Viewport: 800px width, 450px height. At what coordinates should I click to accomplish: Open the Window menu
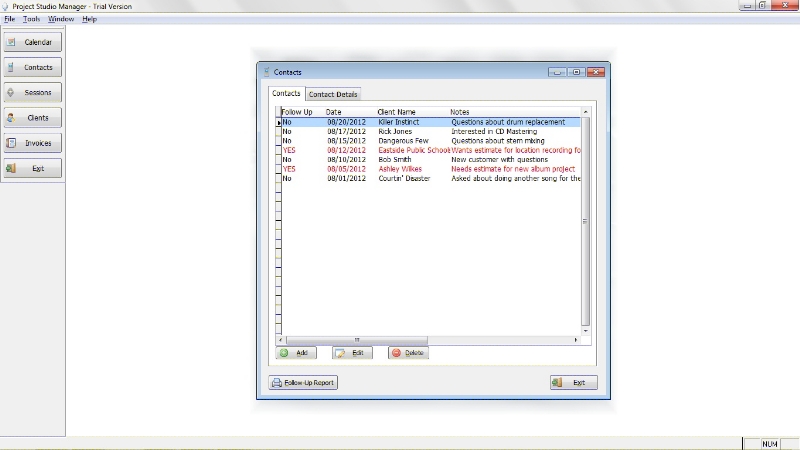[61, 19]
